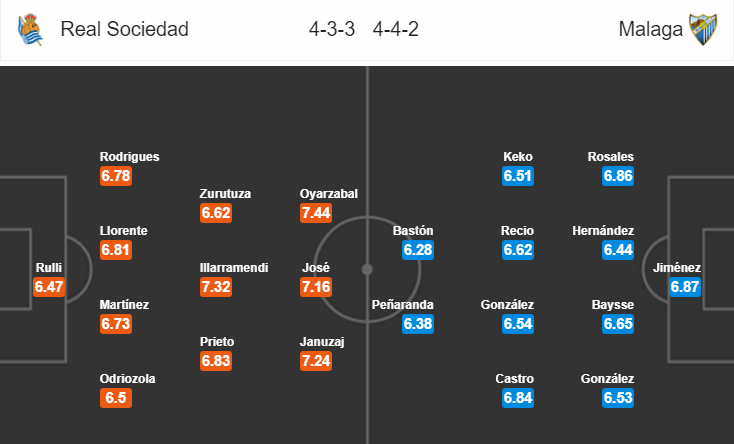Select Oyarzabal's 7.44 rating badge
The image size is (734, 444).
coord(316,213)
